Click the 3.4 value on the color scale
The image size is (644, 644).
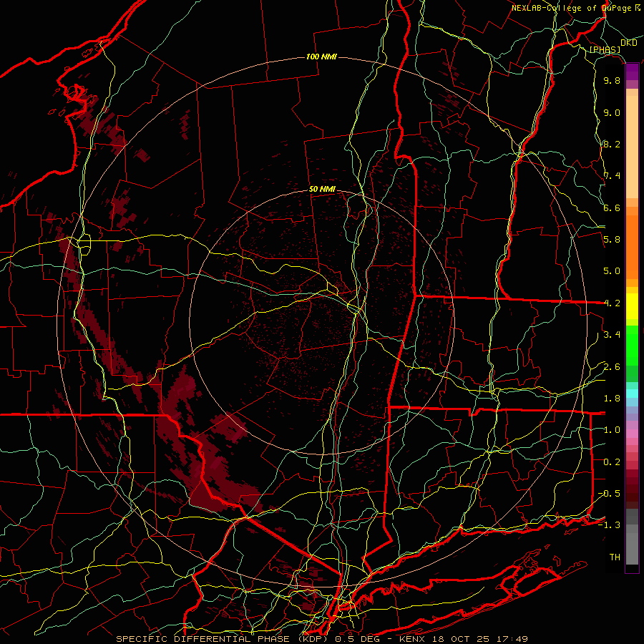click(x=612, y=335)
